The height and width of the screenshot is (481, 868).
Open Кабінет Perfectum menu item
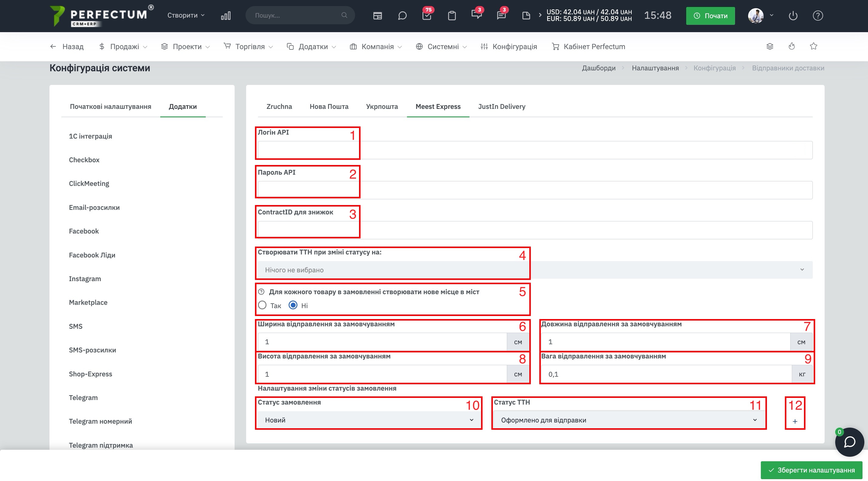coord(588,46)
